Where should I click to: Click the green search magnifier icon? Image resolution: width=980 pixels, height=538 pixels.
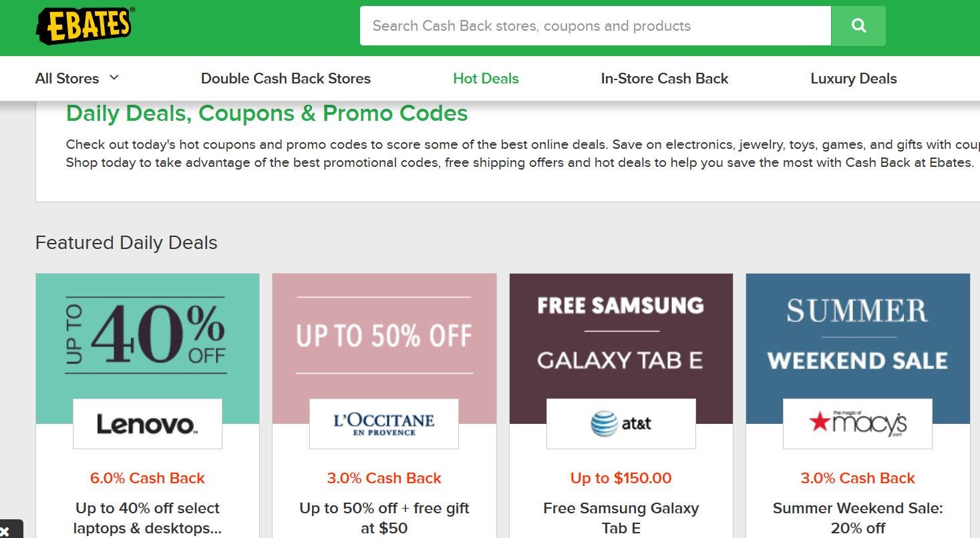pyautogui.click(x=858, y=25)
